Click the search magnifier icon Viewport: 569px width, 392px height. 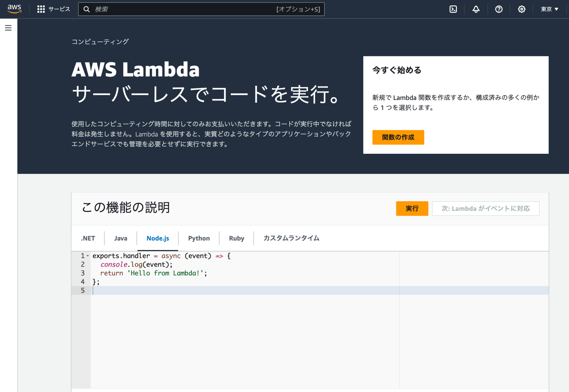point(87,9)
